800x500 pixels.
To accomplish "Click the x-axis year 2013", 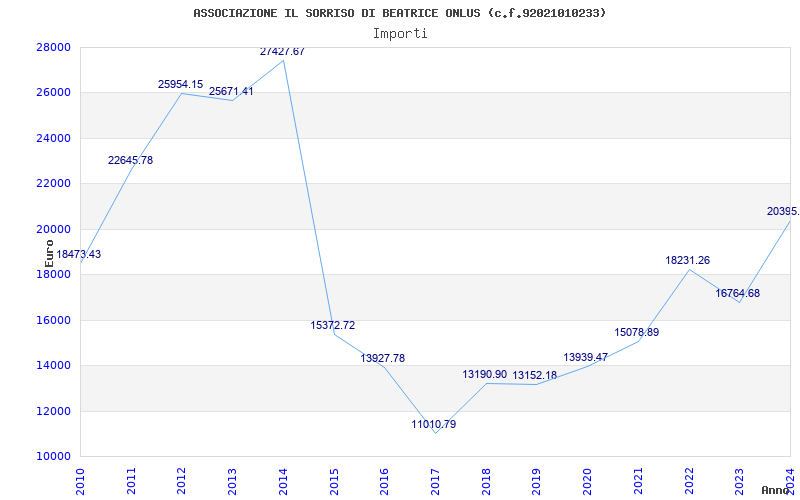I will pyautogui.click(x=232, y=481).
